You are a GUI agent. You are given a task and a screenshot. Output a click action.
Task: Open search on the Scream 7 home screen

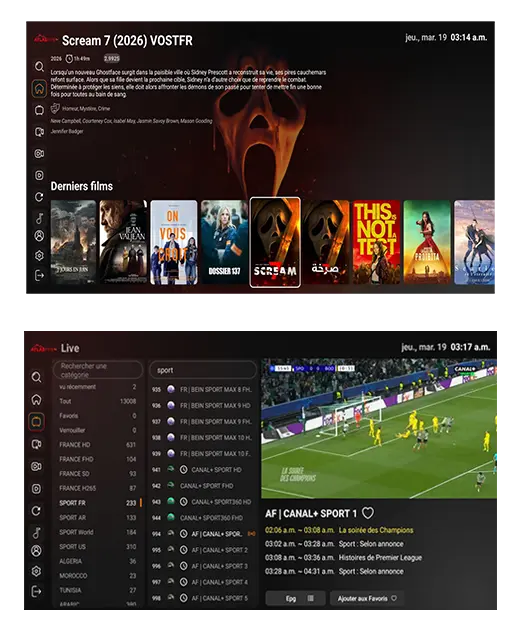(x=39, y=66)
